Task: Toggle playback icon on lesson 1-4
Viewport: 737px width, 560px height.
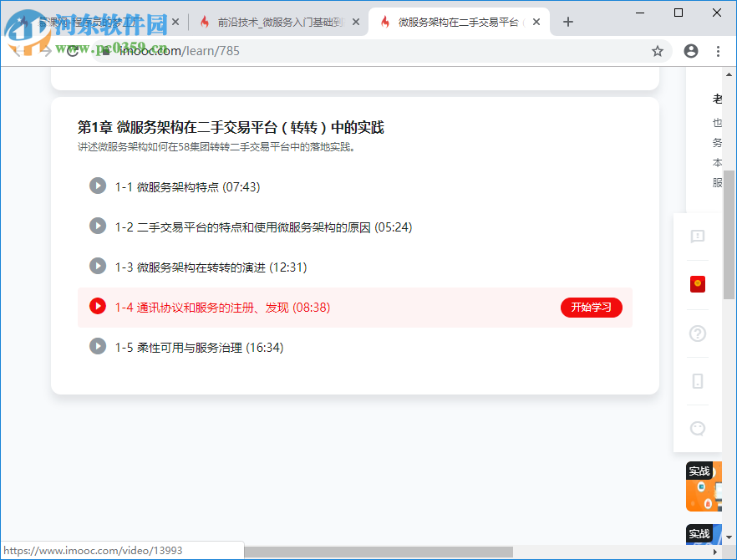Action: click(x=97, y=306)
